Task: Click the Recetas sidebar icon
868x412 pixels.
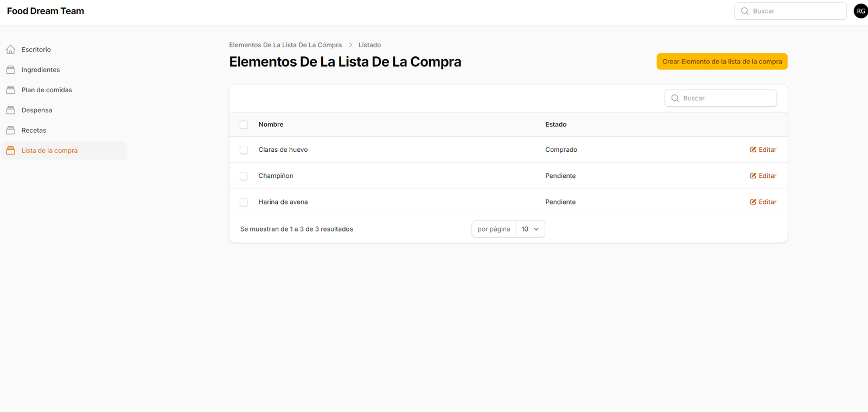Action: tap(10, 130)
